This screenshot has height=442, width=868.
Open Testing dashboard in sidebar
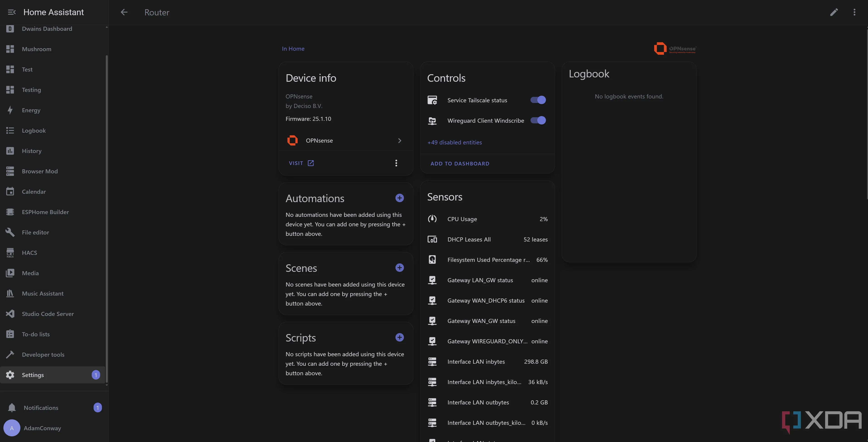53,90
